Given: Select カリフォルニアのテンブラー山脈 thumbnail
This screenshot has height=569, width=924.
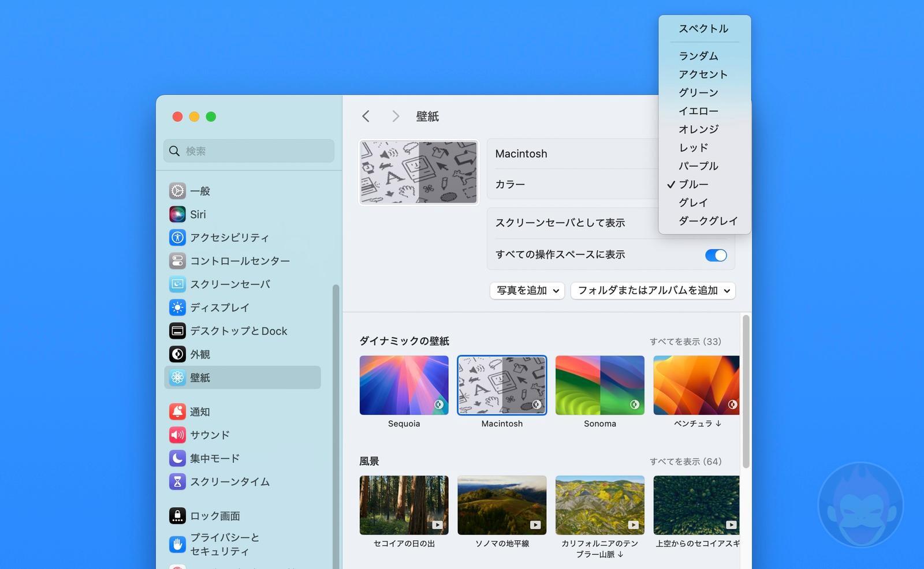Looking at the screenshot, I should [600, 505].
